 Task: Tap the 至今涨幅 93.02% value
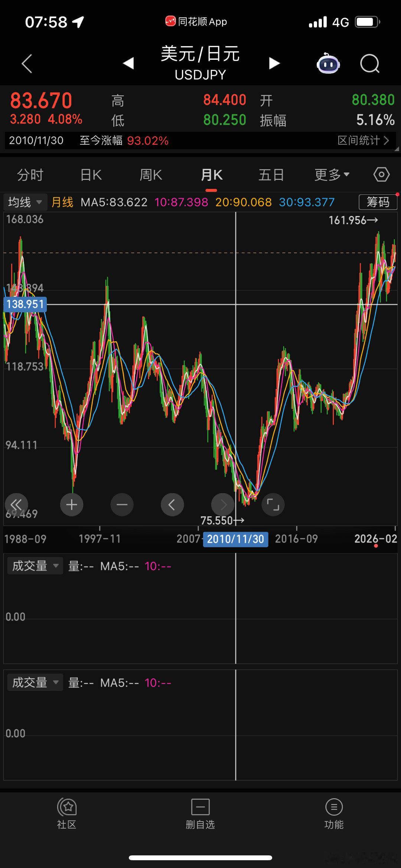[x=147, y=141]
